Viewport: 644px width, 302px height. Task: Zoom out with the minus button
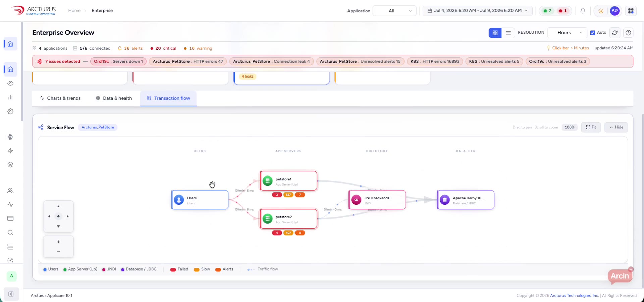pyautogui.click(x=58, y=252)
